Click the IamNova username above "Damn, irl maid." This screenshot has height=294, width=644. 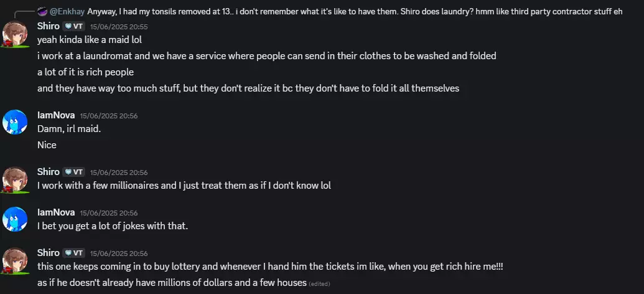56,115
